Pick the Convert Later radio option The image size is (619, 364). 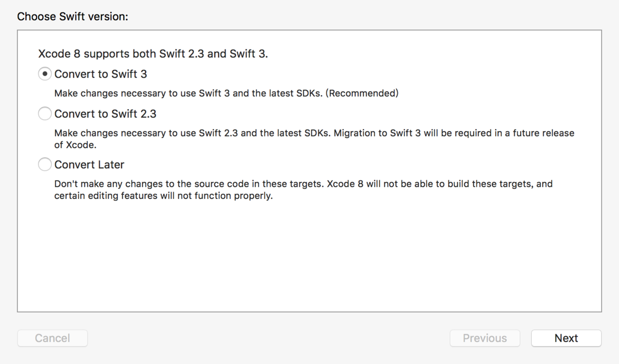(x=45, y=165)
